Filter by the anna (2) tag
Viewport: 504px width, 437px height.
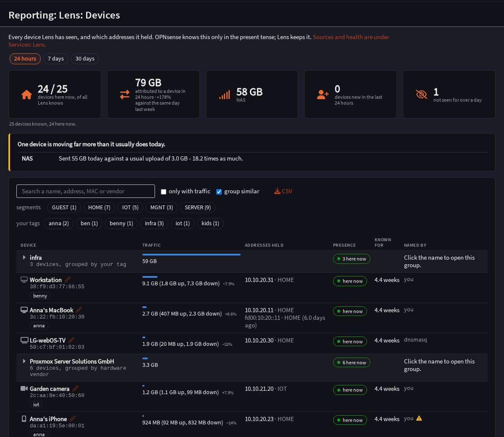[59, 224]
